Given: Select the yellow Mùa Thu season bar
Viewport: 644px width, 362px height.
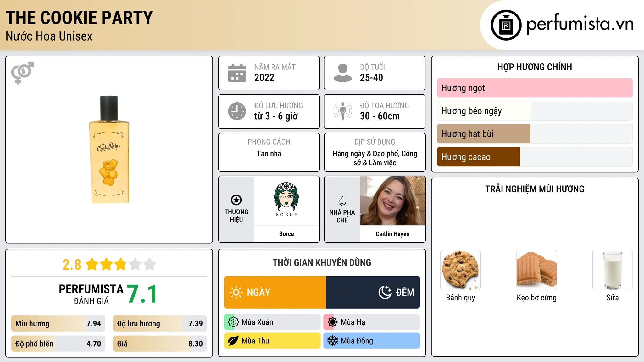Looking at the screenshot, I should pos(272,341).
